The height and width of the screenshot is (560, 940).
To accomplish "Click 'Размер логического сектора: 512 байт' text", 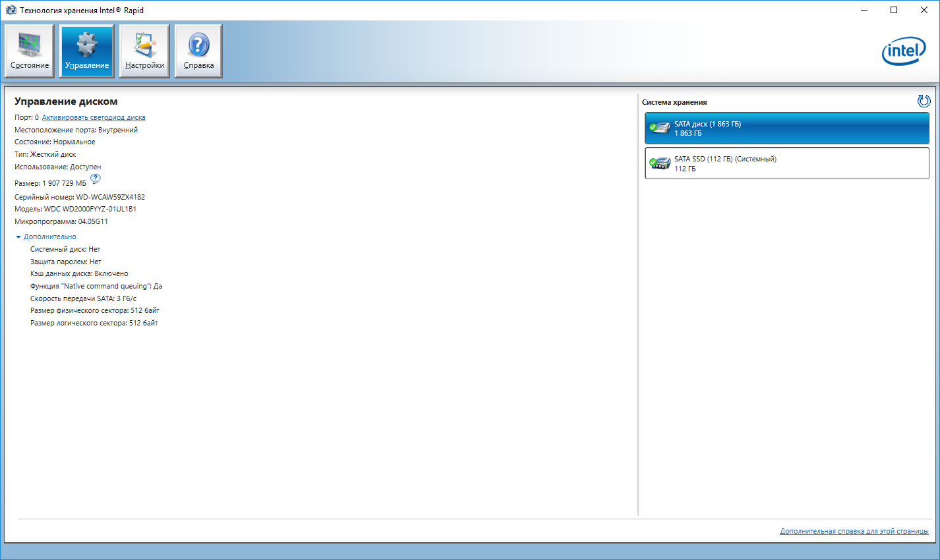I will click(x=94, y=323).
